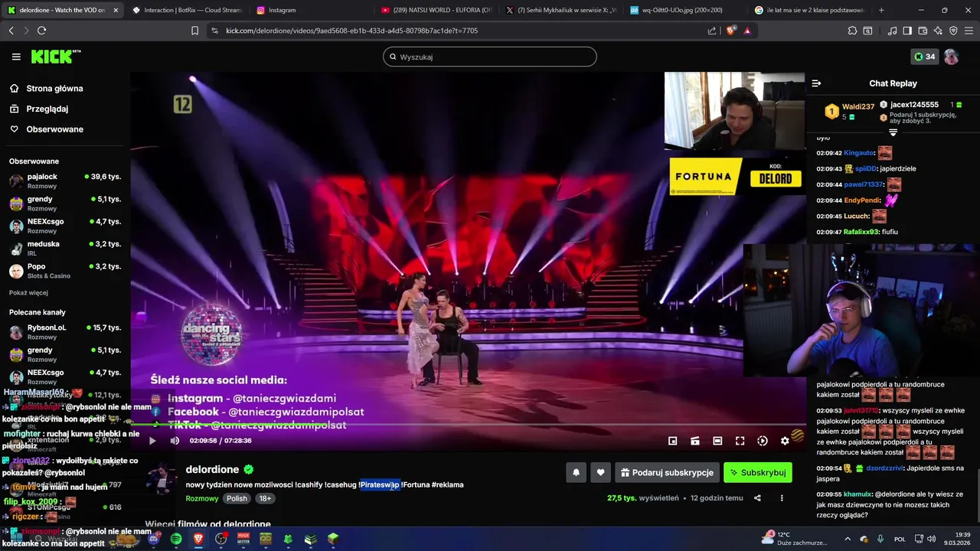Seek on the video progress bar

[x=468, y=424]
